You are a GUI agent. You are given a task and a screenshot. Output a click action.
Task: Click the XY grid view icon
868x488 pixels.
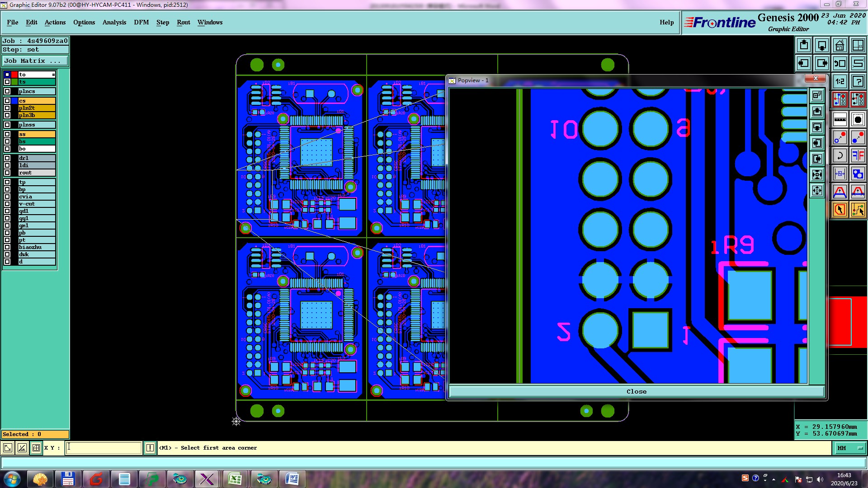point(858,45)
